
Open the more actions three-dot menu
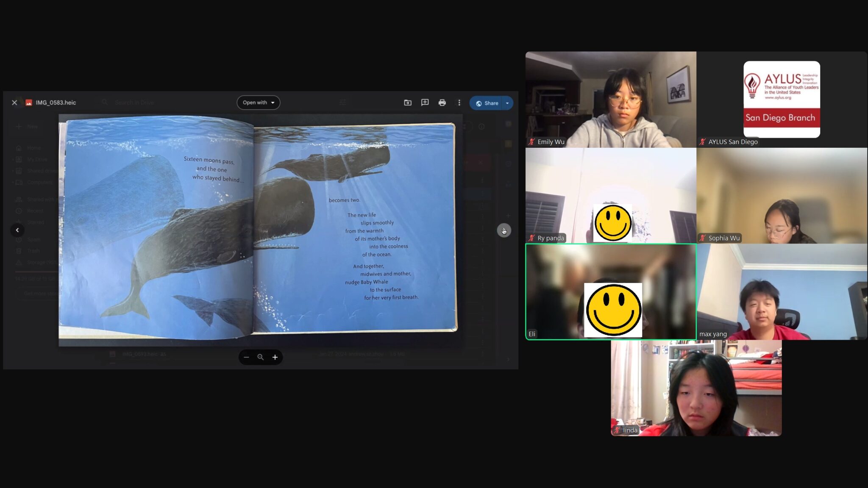tap(459, 103)
